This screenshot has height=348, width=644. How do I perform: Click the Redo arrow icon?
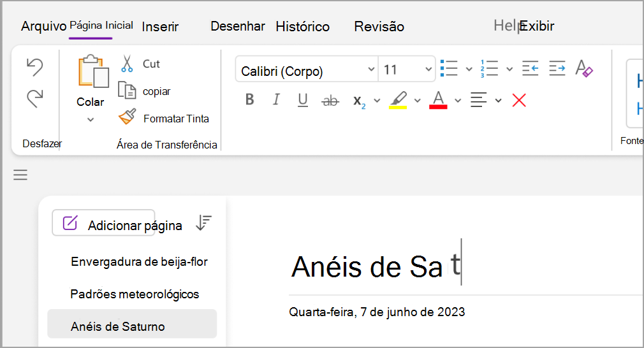[35, 99]
